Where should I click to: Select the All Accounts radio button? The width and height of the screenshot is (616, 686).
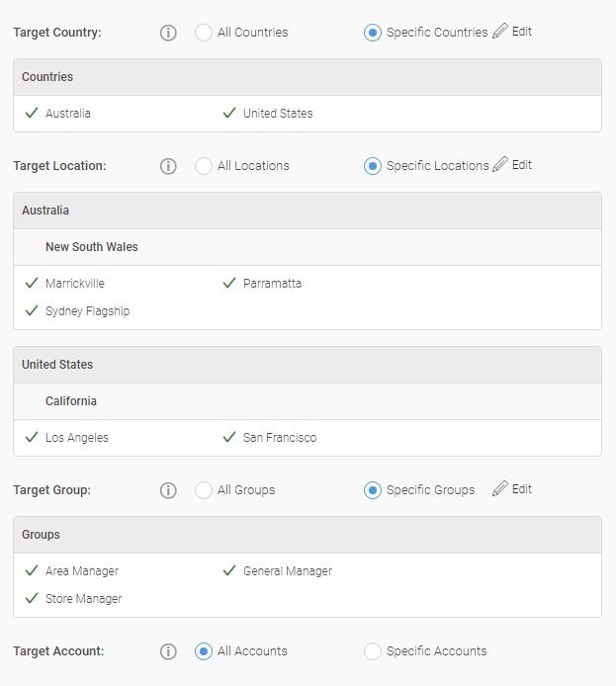[204, 651]
